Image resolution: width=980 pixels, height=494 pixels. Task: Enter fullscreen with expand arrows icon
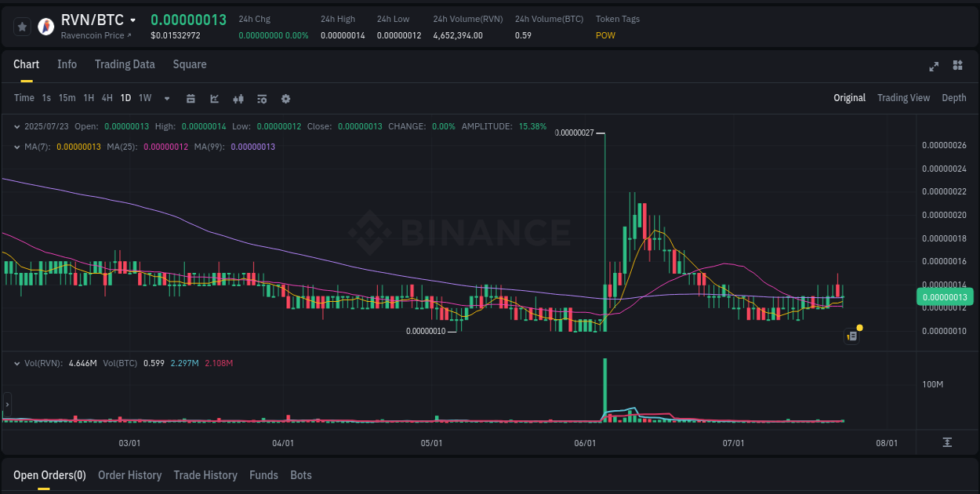933,67
